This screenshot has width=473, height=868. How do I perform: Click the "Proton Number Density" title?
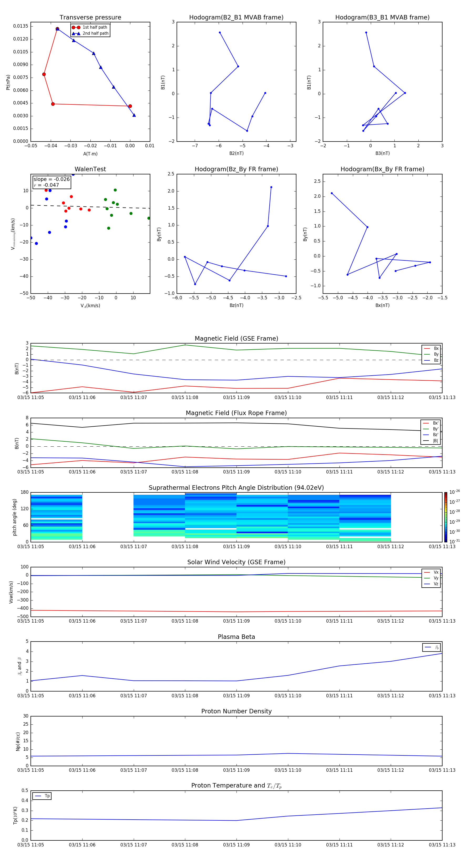(236, 711)
